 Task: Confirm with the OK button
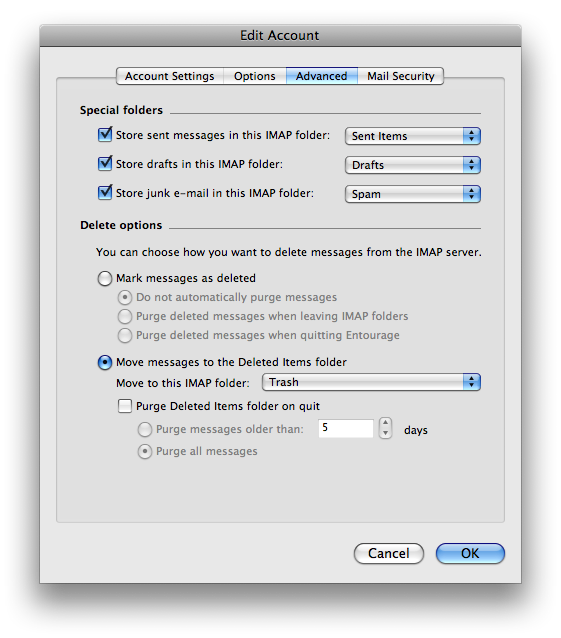click(x=470, y=553)
